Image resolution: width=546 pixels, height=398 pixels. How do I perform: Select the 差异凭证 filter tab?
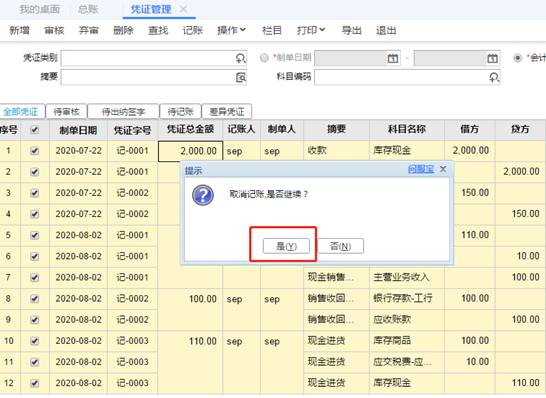227,112
